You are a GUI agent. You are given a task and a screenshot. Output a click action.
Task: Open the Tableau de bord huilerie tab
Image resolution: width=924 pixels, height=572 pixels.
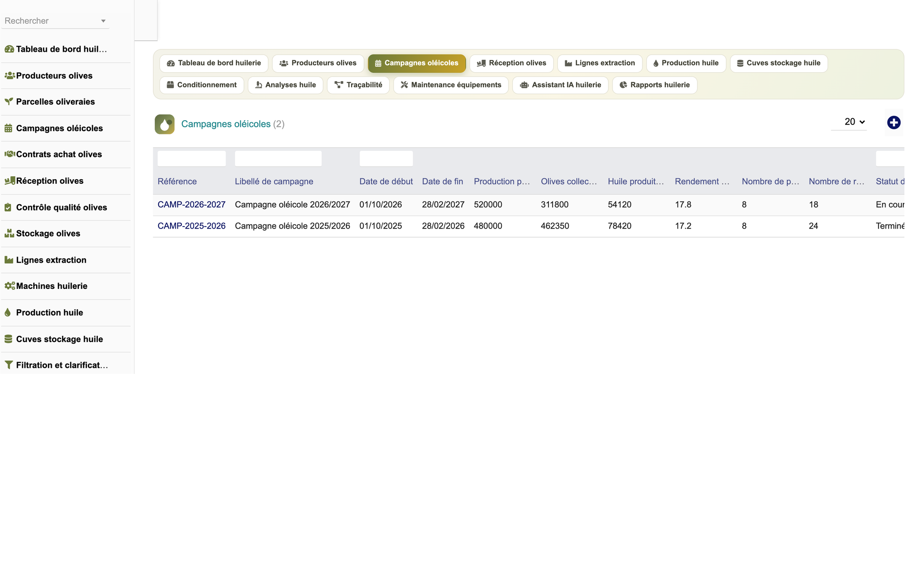click(x=214, y=63)
